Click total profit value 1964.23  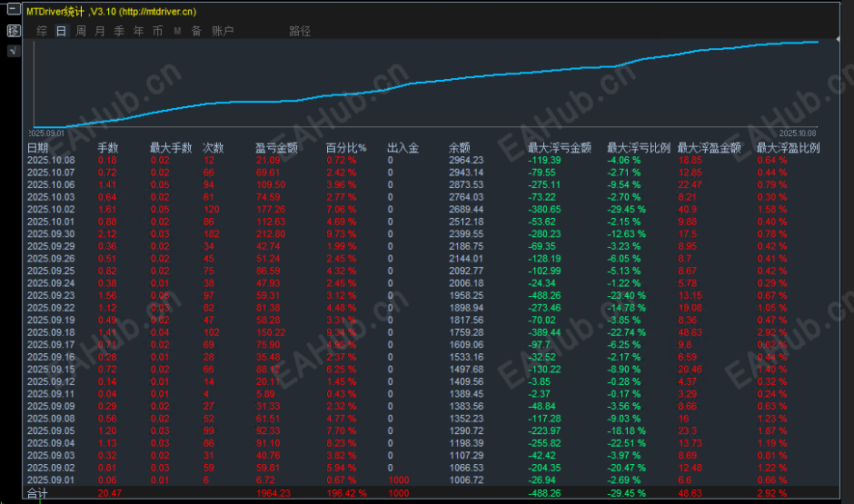(x=273, y=494)
